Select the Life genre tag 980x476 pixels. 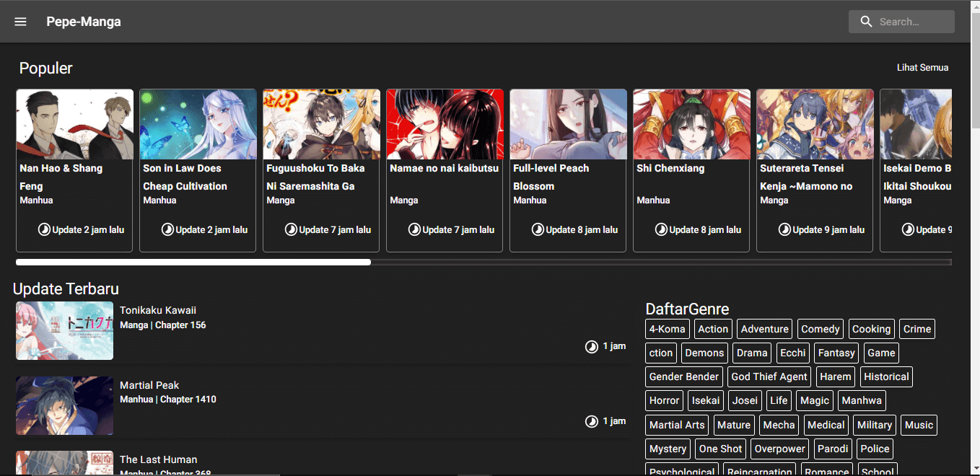click(779, 400)
